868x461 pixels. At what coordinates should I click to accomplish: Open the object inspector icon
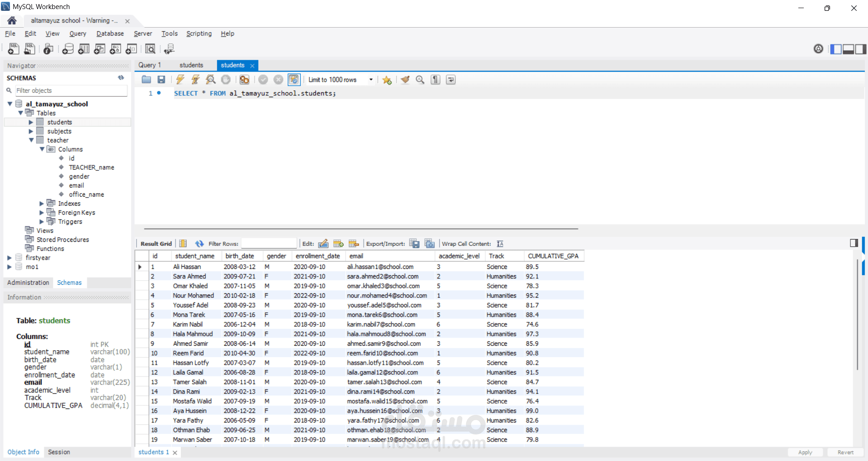click(x=48, y=49)
